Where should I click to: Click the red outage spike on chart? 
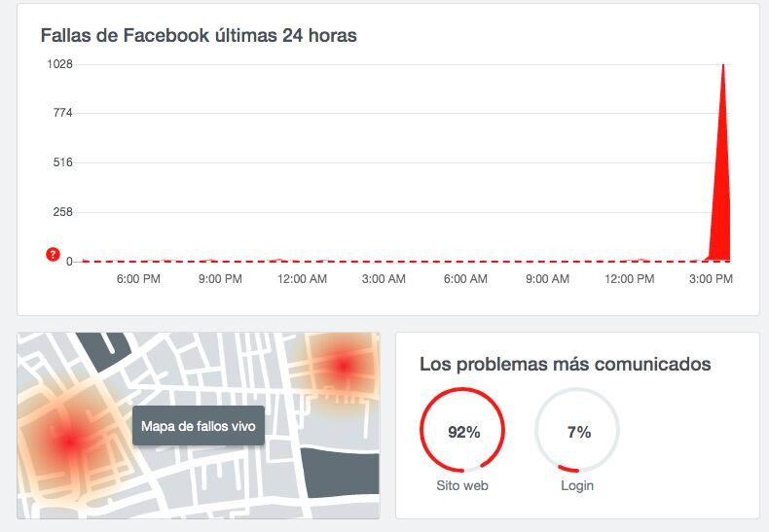pos(722,195)
